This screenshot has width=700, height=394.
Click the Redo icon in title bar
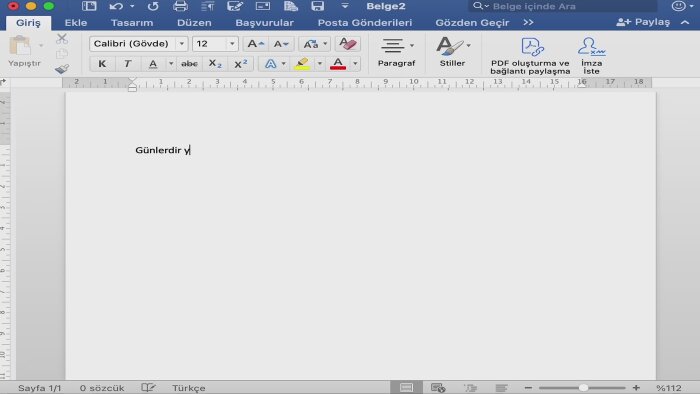tap(153, 6)
